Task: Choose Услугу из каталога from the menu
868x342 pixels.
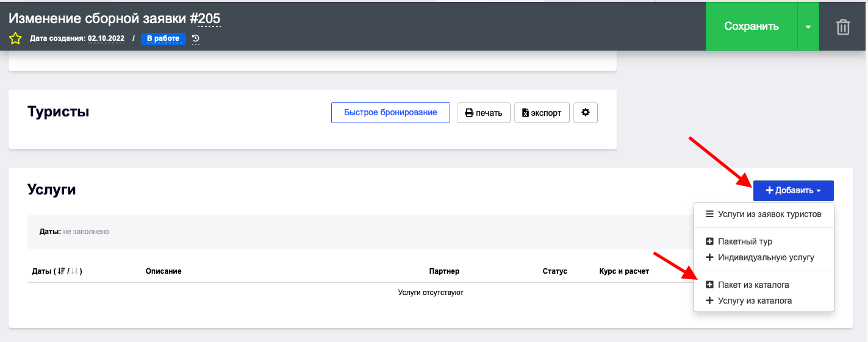Action: 764,301
